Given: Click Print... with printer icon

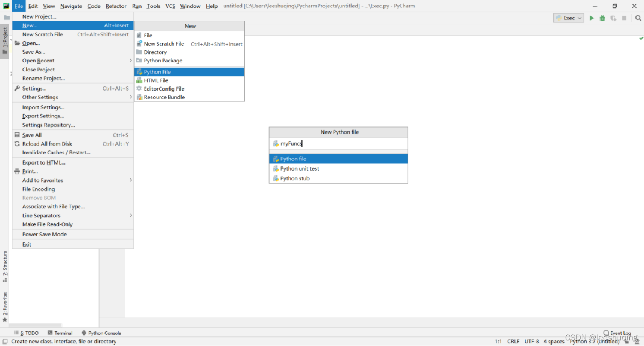Looking at the screenshot, I should click(73, 171).
